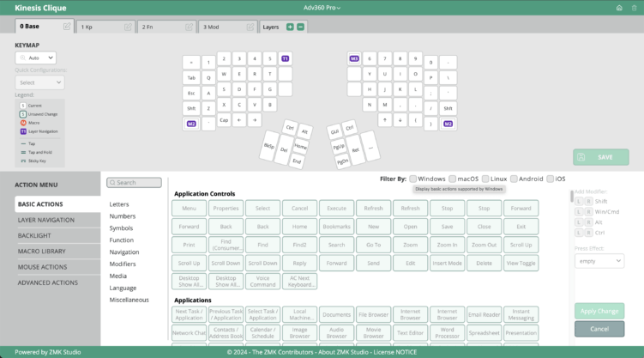Image resolution: width=644 pixels, height=358 pixels.
Task: Select the T1 layer navigation key
Action: click(x=285, y=58)
